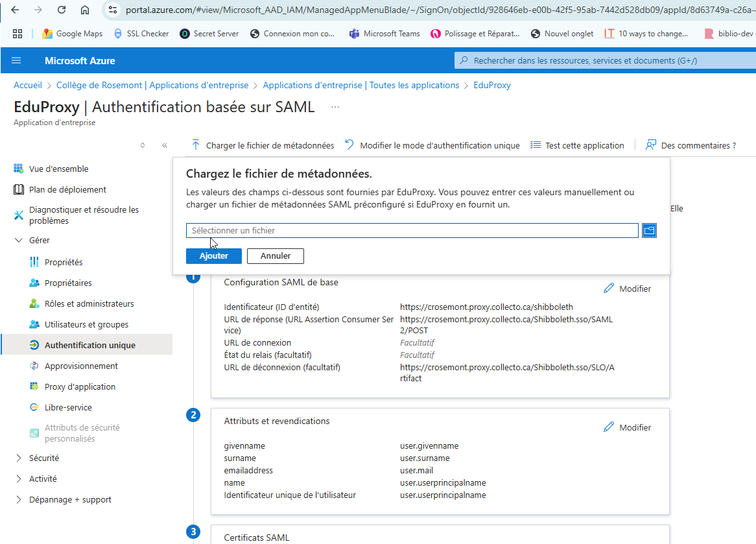Click the Azure search resources box
The width and height of the screenshot is (756, 544).
click(x=603, y=60)
